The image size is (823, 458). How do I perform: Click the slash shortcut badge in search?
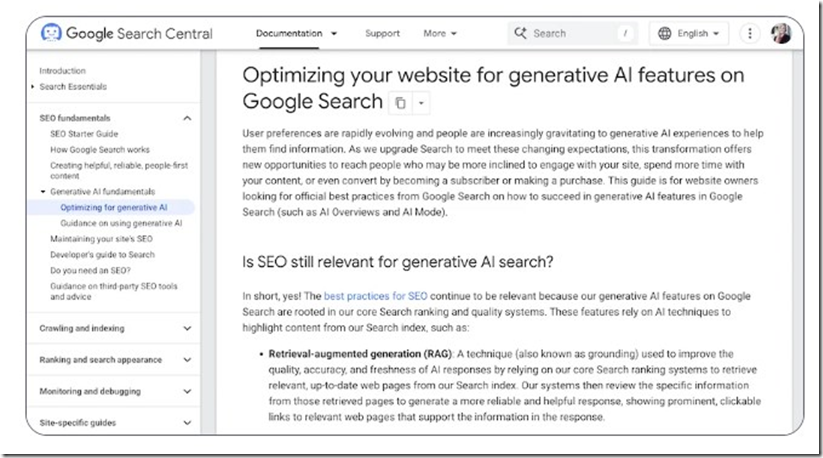(x=625, y=33)
